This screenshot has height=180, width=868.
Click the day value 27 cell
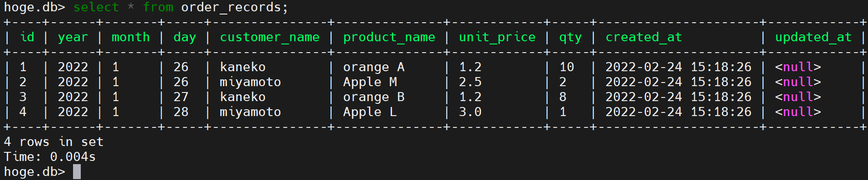pos(181,97)
